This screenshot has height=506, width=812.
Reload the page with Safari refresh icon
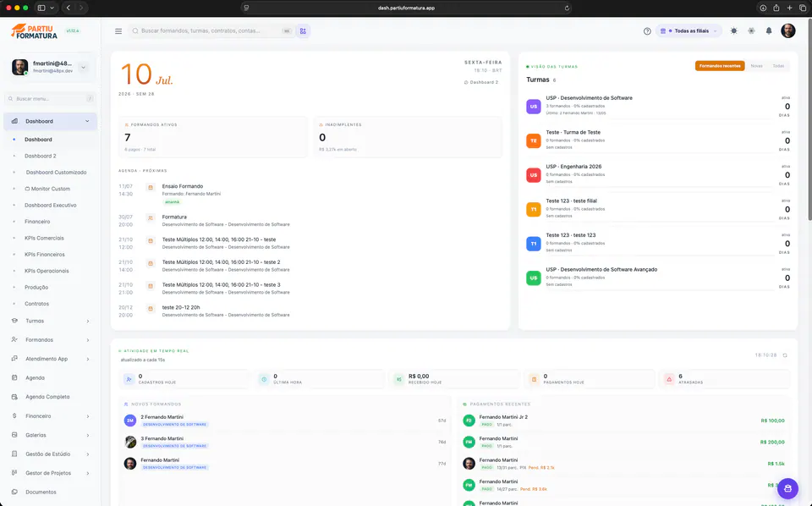(x=567, y=8)
